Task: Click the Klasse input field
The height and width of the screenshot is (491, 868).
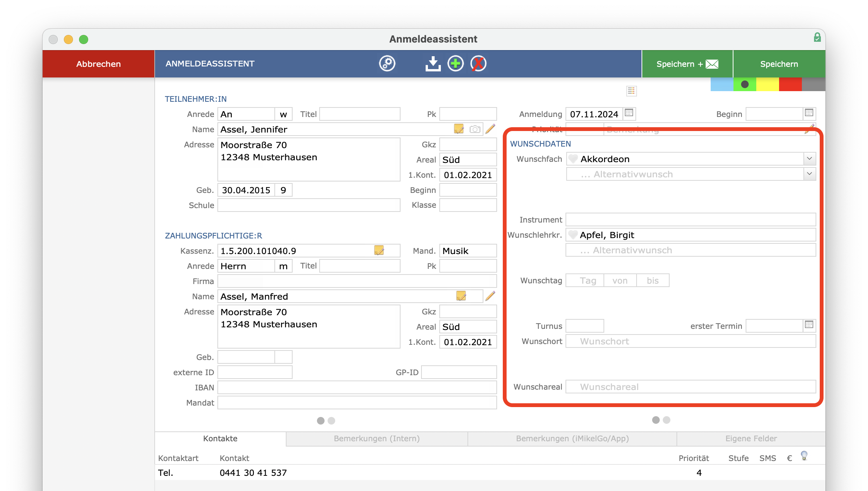Action: point(468,205)
